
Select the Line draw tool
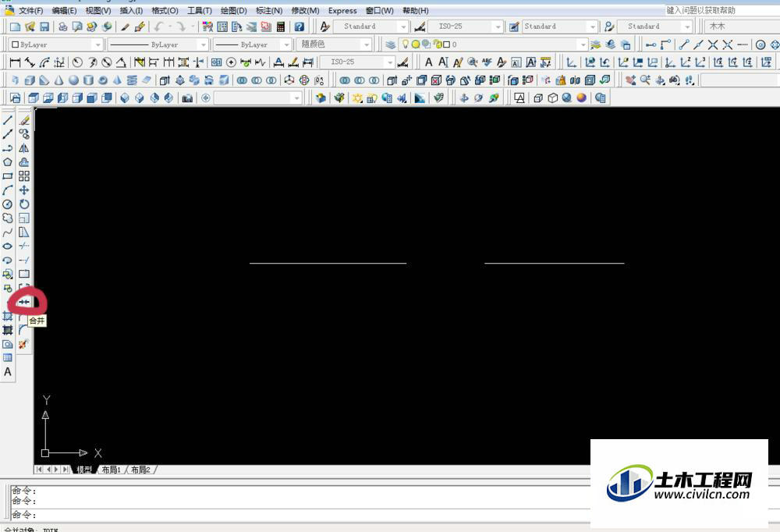8,120
